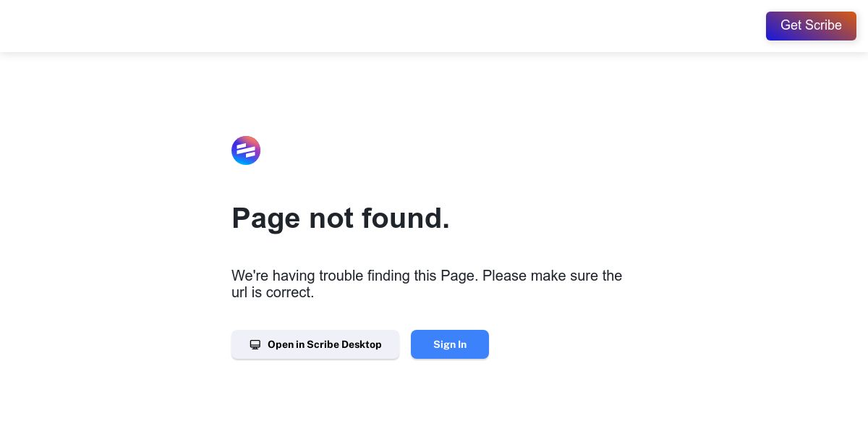The height and width of the screenshot is (434, 868).
Task: Click the word 'Page' in the heading
Action: point(265,218)
